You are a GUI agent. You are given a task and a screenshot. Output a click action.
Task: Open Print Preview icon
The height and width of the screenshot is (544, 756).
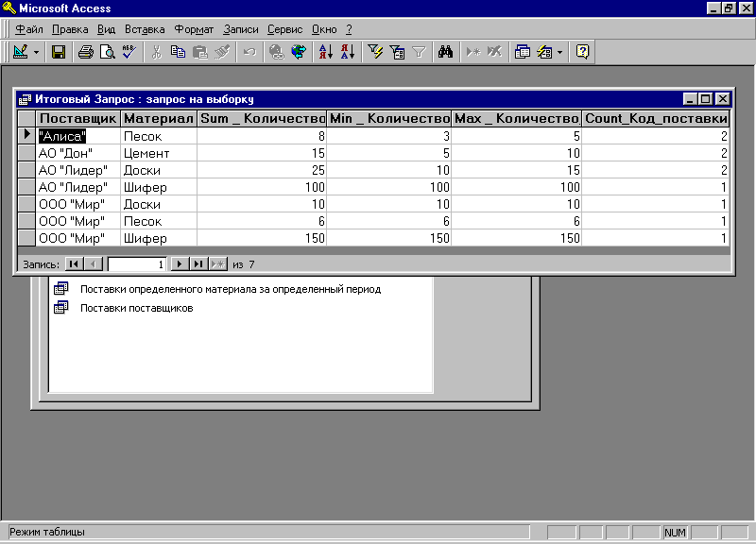pos(107,52)
